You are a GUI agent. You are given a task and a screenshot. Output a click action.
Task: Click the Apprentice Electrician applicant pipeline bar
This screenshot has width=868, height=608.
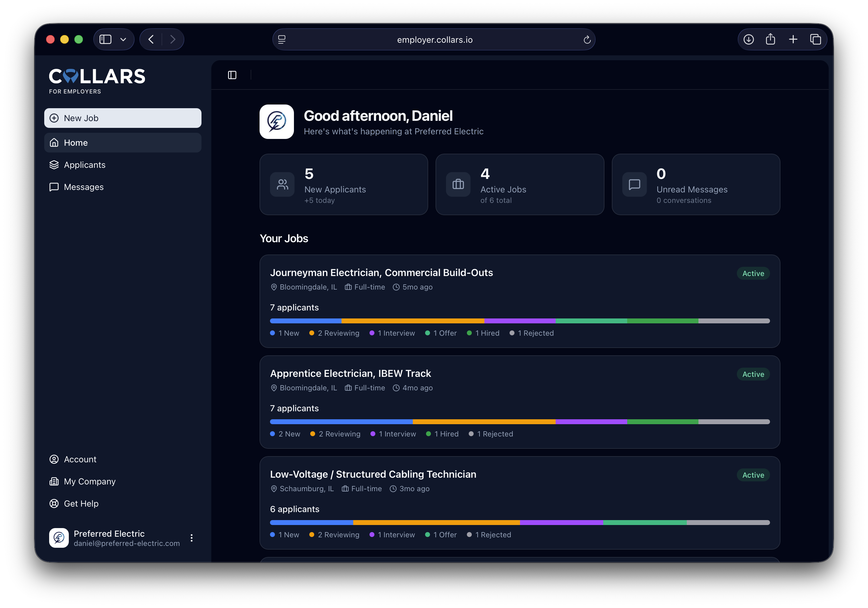[520, 422]
